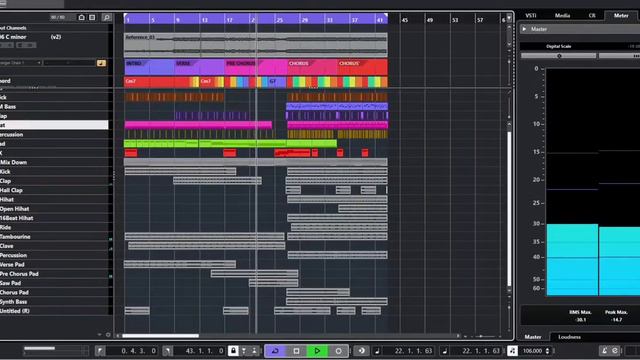Image resolution: width=640 pixels, height=360 pixels.
Task: Switch to the Meter tab
Action: click(x=621, y=16)
